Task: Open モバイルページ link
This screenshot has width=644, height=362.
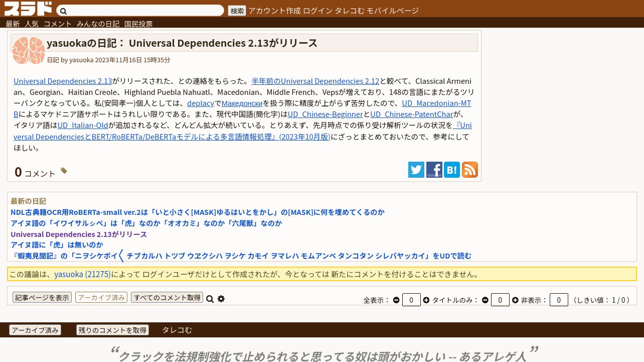Action: (x=392, y=11)
